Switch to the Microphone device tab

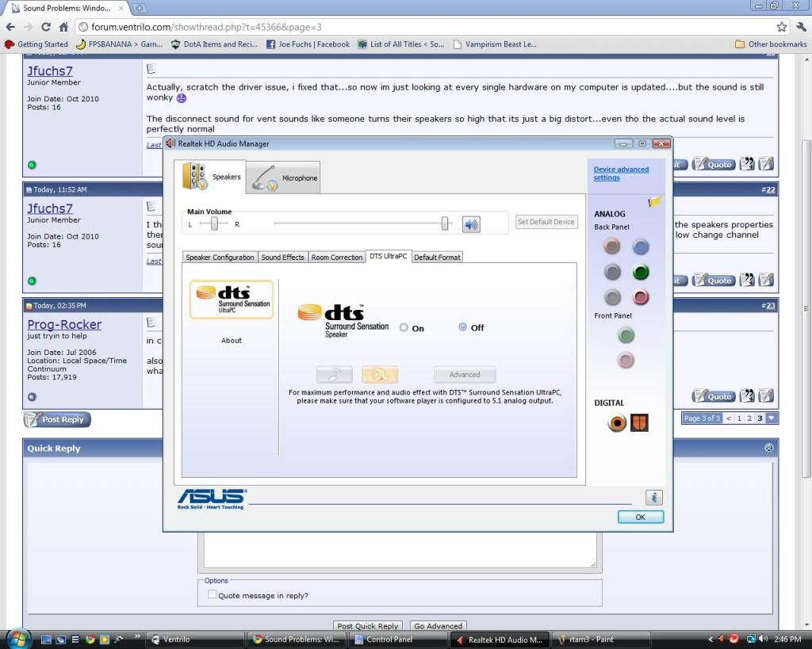(x=283, y=178)
